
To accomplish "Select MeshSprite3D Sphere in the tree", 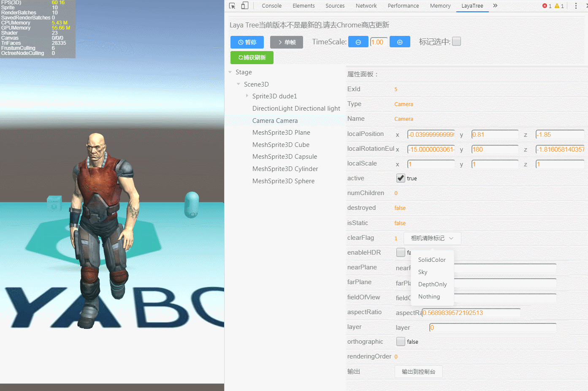I will point(284,181).
